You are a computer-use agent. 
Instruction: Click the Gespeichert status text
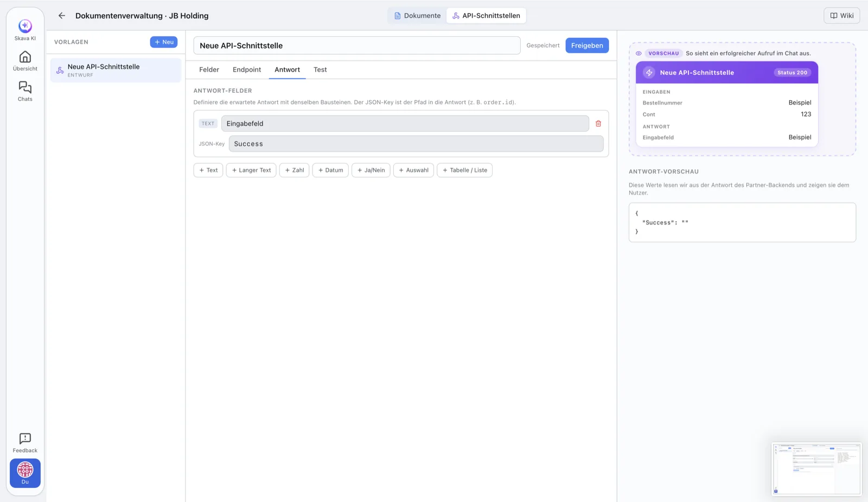542,46
